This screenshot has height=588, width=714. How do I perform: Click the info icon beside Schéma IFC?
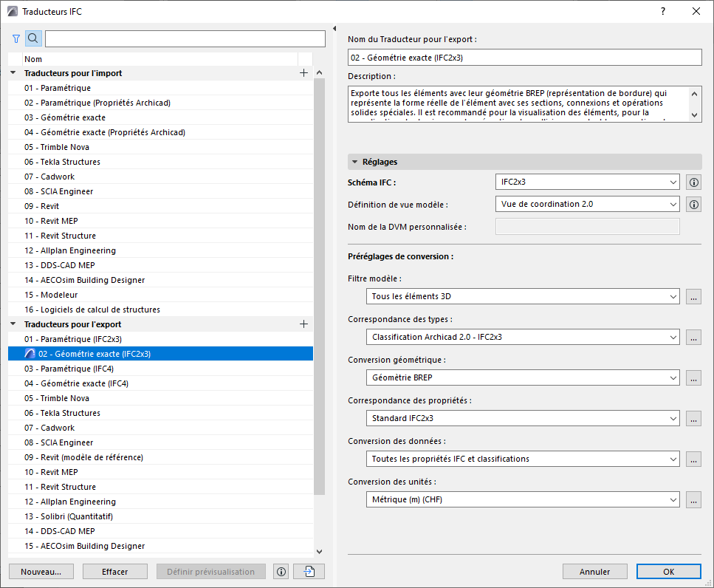click(693, 182)
